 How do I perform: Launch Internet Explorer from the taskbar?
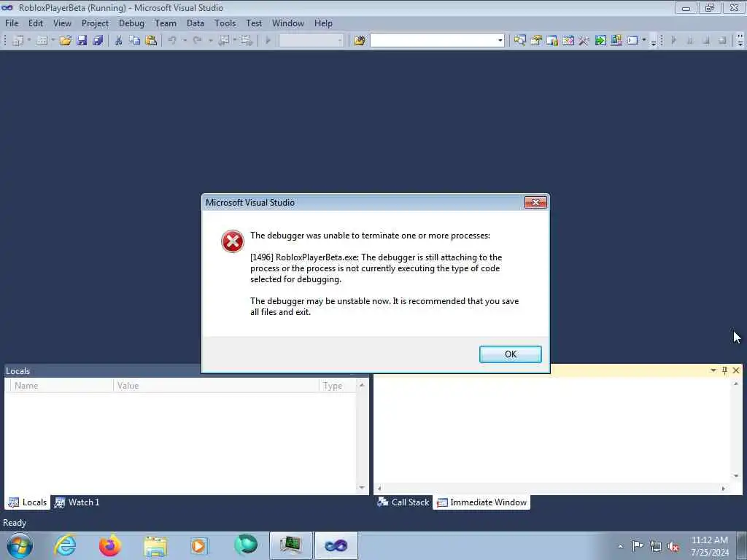65,545
